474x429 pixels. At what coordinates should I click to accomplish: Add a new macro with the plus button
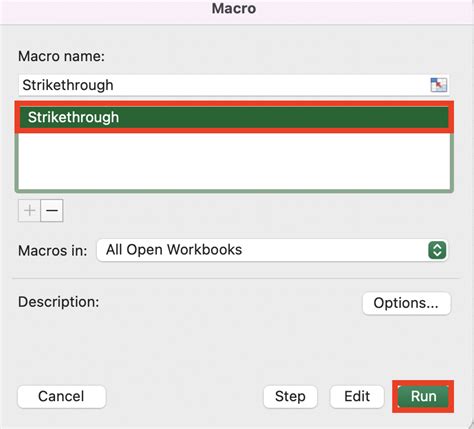click(x=29, y=211)
